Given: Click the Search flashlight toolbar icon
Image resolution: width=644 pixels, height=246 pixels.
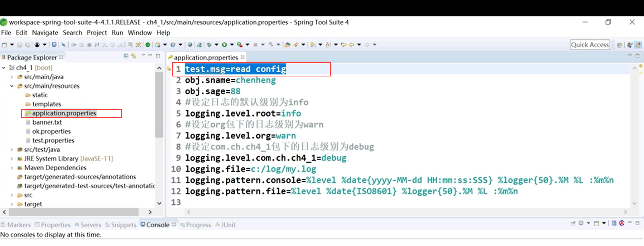Looking at the screenshot, I should click(x=296, y=45).
